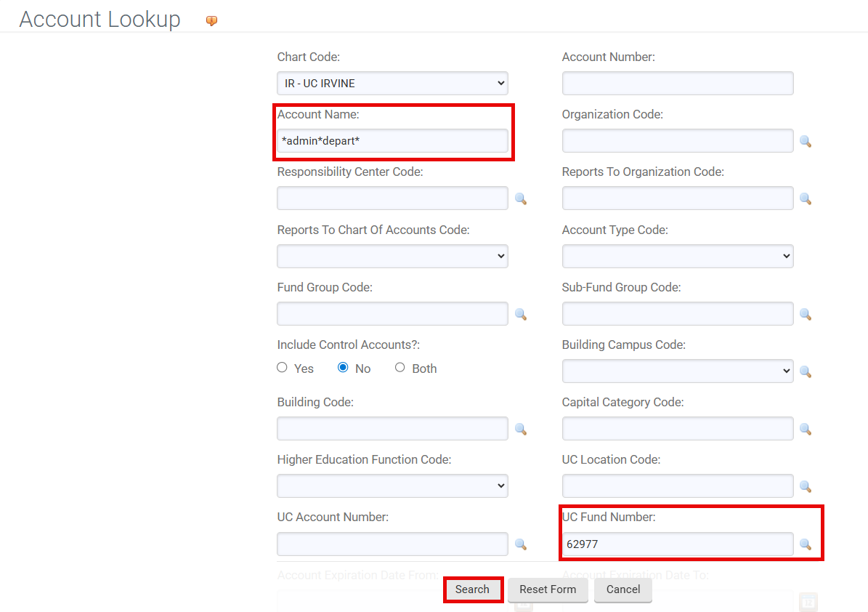
Task: Open the UC Location Code lookup magnifier
Action: (806, 486)
